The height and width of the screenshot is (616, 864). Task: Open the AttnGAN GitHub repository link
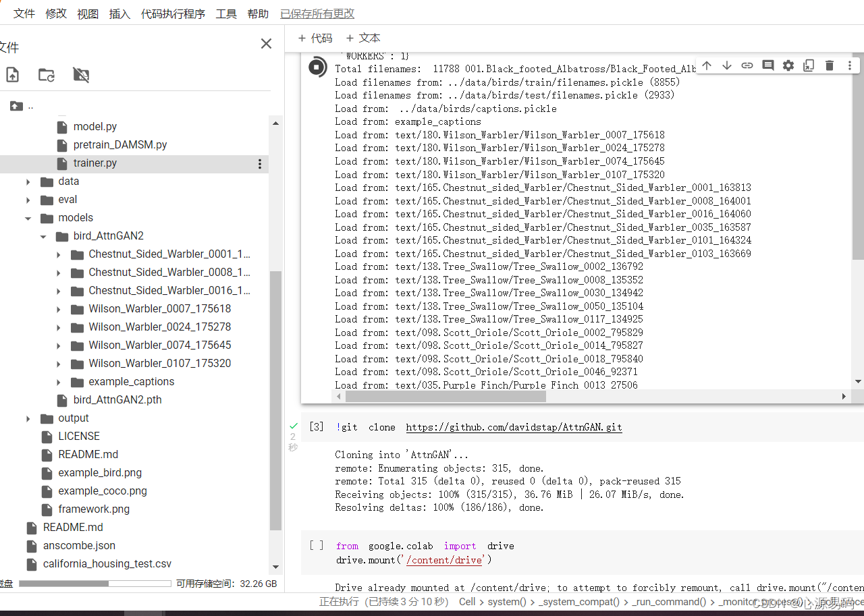click(x=514, y=427)
